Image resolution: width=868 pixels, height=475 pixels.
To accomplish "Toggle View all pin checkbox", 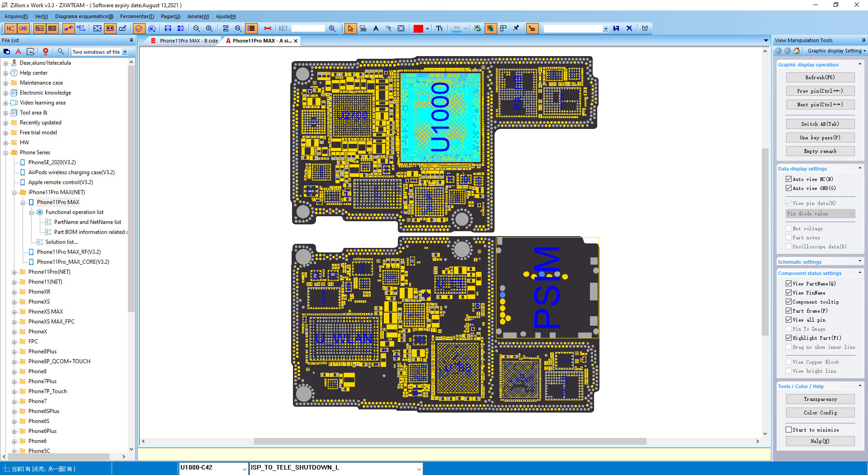I will [x=788, y=320].
